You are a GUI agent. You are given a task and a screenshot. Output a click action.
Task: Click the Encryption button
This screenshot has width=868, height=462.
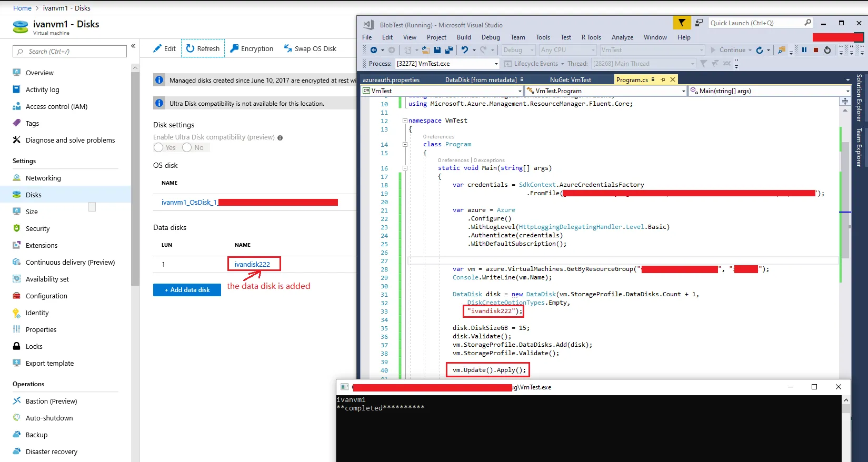[x=252, y=48]
